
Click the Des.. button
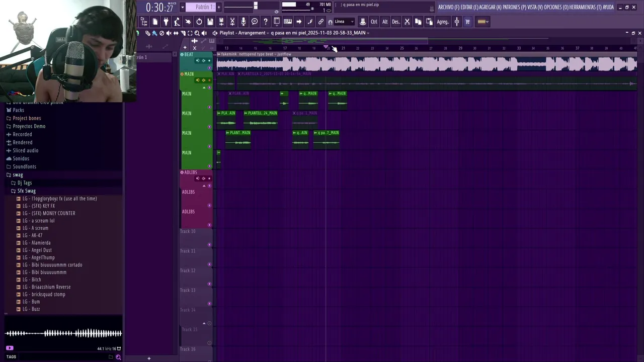click(x=396, y=22)
